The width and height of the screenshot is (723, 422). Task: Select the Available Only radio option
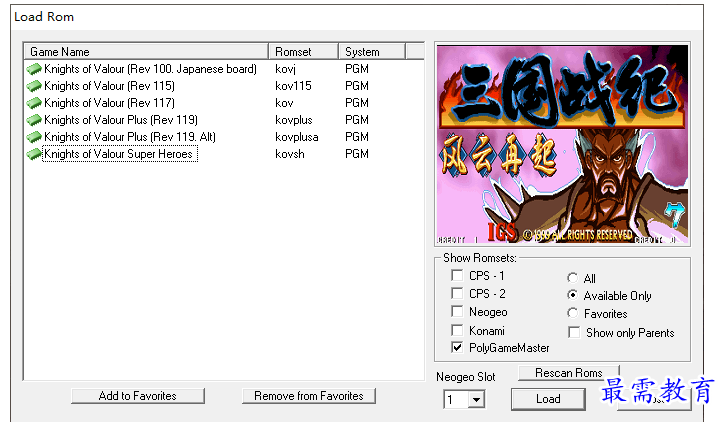point(572,295)
